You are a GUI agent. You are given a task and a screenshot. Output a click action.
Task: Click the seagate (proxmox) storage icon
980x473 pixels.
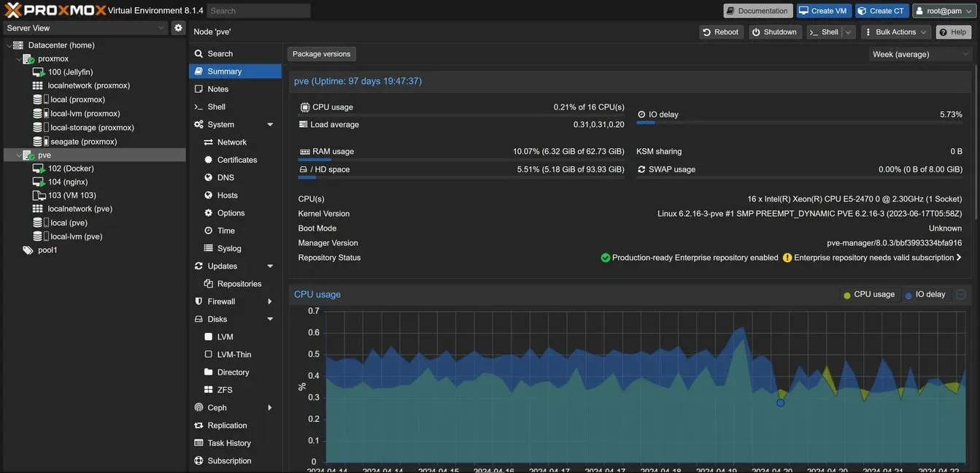[41, 142]
